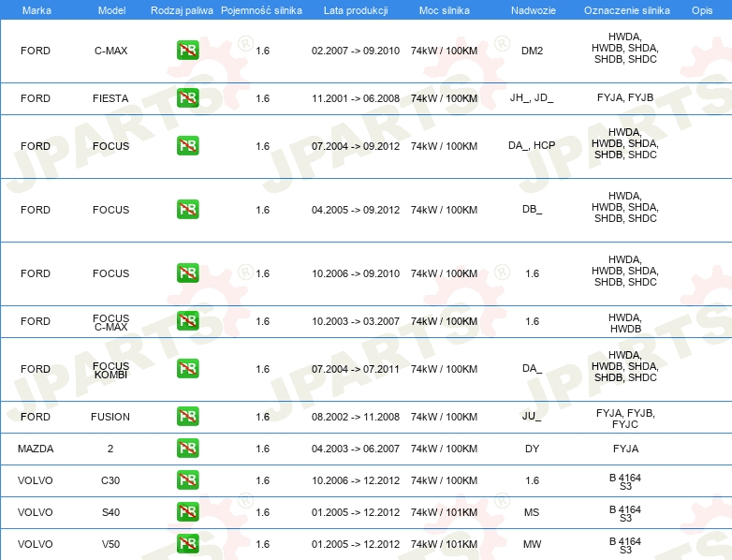This screenshot has height=560, width=732.
Task: Select the FIESTA model cell
Action: click(110, 98)
